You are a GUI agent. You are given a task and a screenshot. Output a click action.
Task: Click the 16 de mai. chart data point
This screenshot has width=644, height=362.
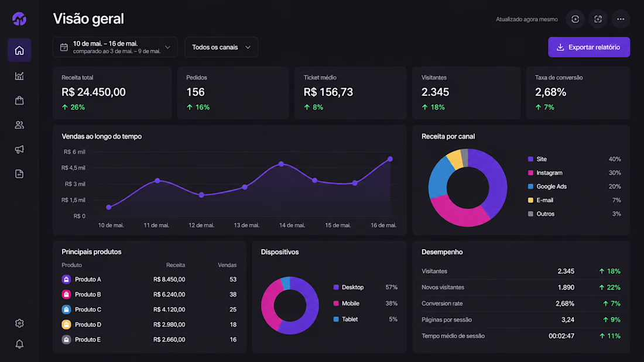(390, 159)
